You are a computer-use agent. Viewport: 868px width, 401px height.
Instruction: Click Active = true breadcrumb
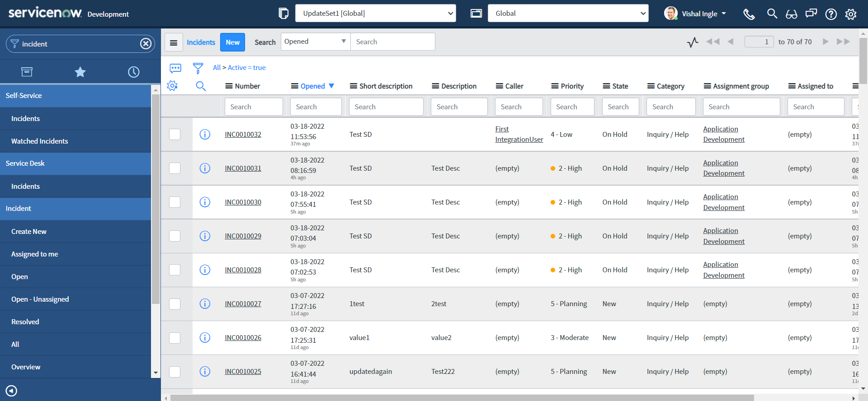click(247, 68)
